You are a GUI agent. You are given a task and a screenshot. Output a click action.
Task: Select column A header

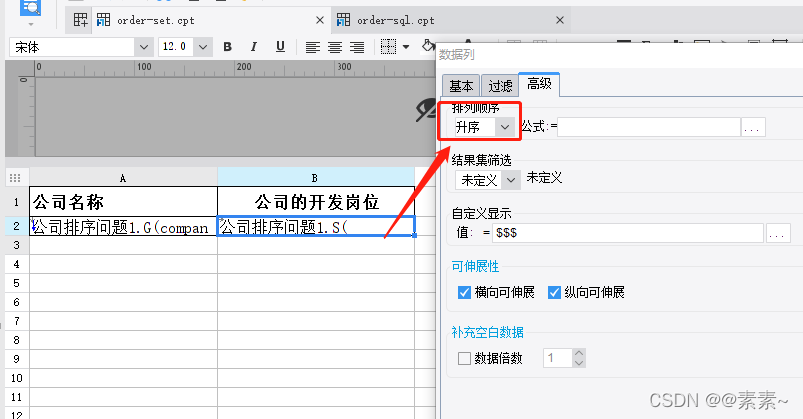pos(123,178)
